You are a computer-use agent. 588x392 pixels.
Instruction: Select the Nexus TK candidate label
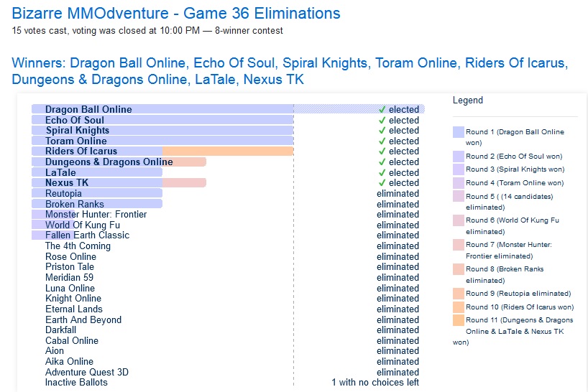pyautogui.click(x=67, y=182)
